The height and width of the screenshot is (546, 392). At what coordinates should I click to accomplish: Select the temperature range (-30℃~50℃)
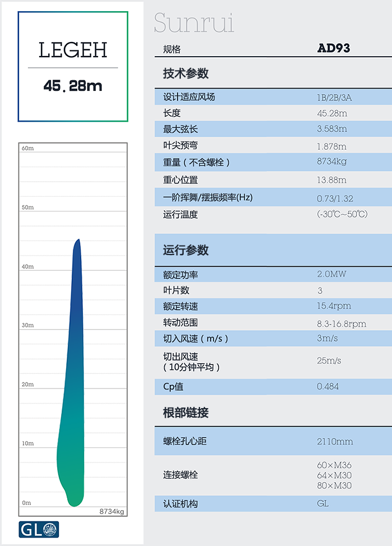tap(342, 214)
